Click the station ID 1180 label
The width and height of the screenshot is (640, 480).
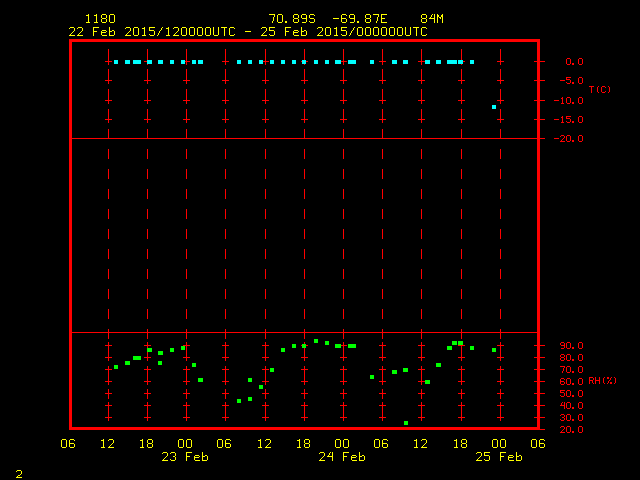pyautogui.click(x=100, y=19)
